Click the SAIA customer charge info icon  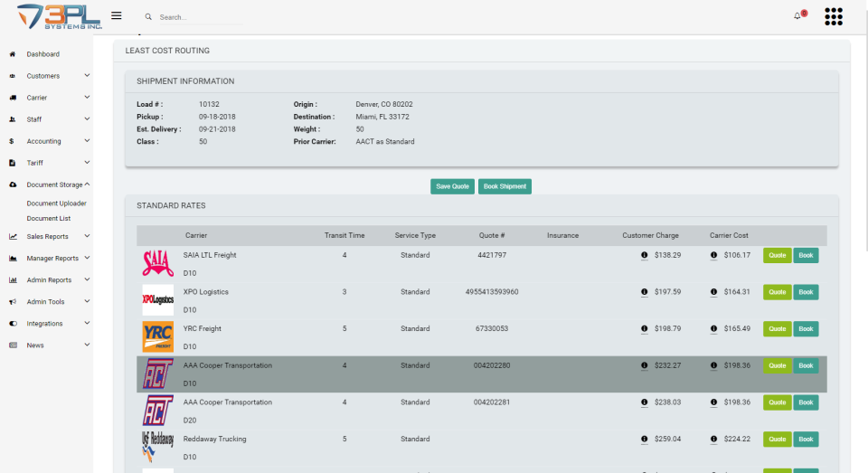pyautogui.click(x=644, y=255)
